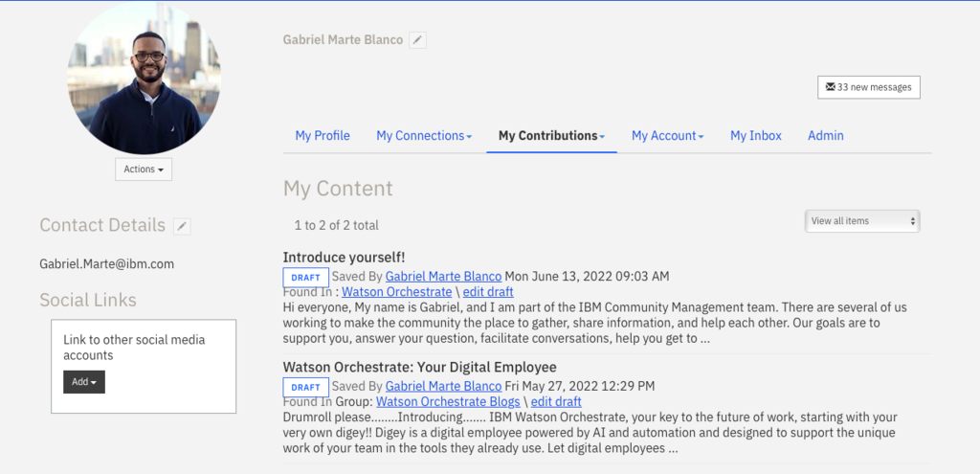This screenshot has height=474, width=980.
Task: Open the 33 new messages button
Action: [x=869, y=87]
